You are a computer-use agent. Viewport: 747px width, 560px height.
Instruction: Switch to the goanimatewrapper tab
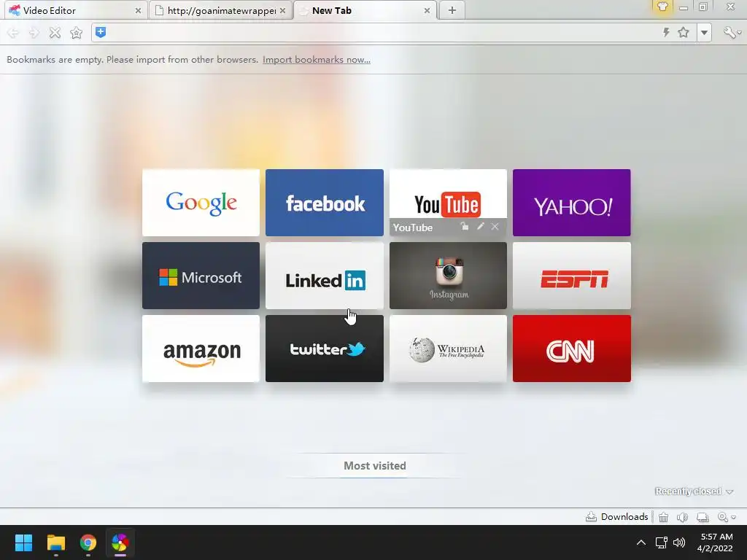click(x=220, y=10)
